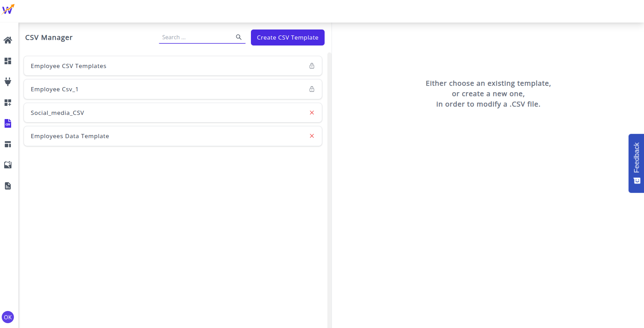Click the app logo at top left

8,9
